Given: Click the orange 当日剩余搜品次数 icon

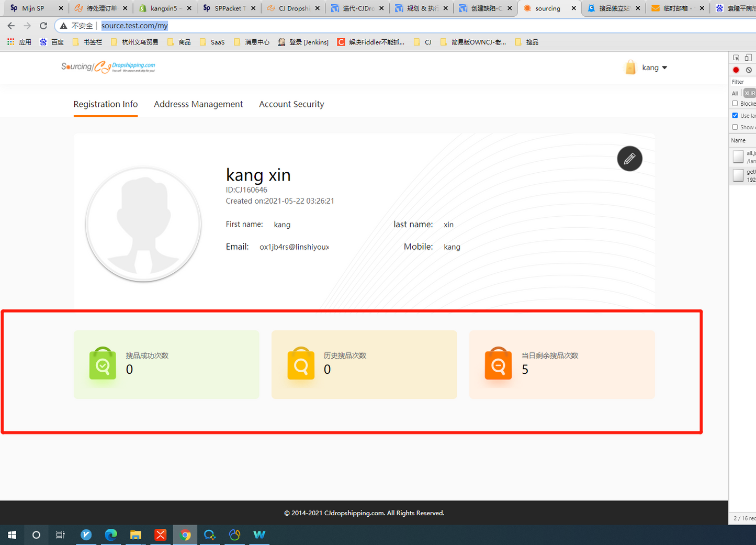Looking at the screenshot, I should pos(498,364).
